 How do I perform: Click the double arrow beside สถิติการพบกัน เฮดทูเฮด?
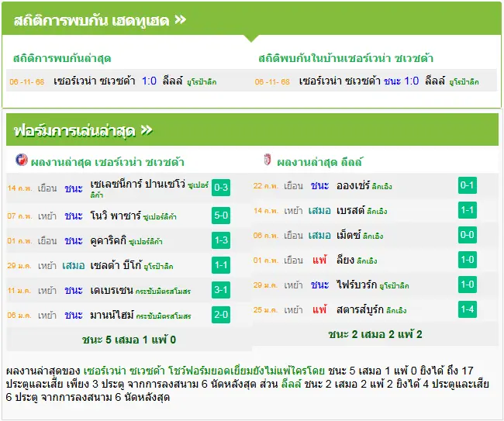click(181, 20)
